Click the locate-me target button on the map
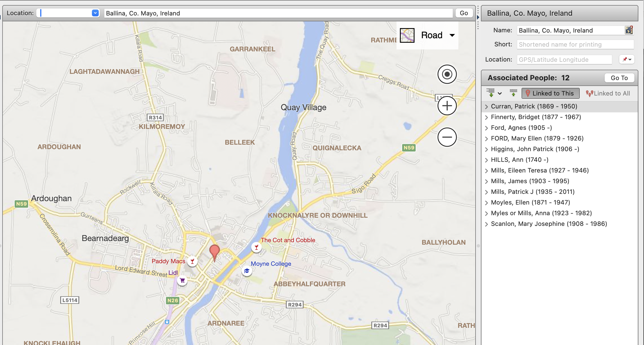The width and height of the screenshot is (644, 345). (447, 74)
